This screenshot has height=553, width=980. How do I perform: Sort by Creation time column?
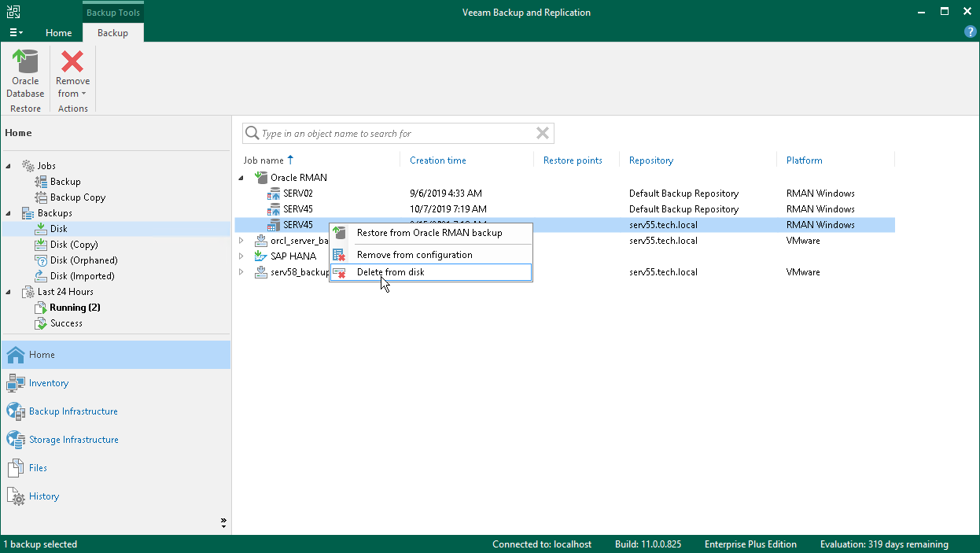coord(438,160)
